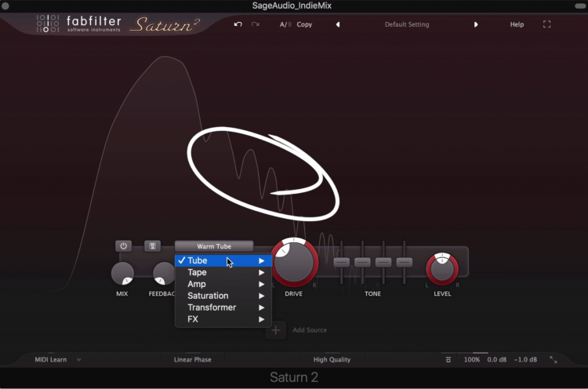Click the resize interface arrows icon
Viewport: 588px width, 389px height.
[x=554, y=360]
